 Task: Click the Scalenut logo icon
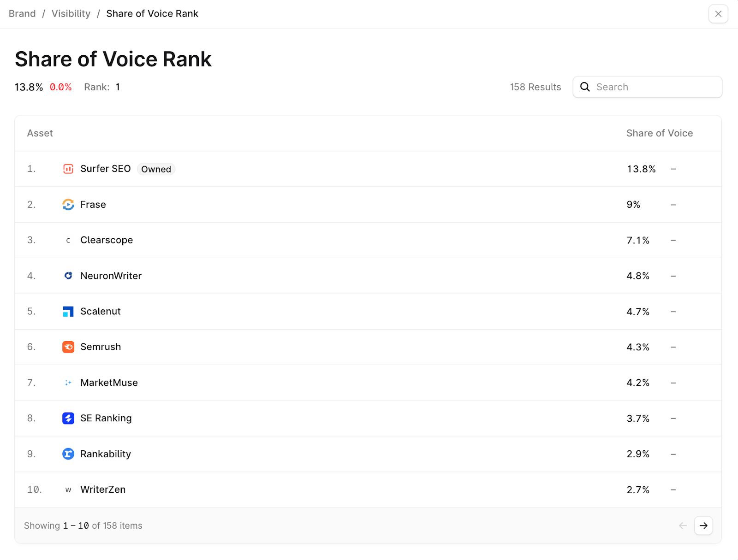click(x=68, y=312)
